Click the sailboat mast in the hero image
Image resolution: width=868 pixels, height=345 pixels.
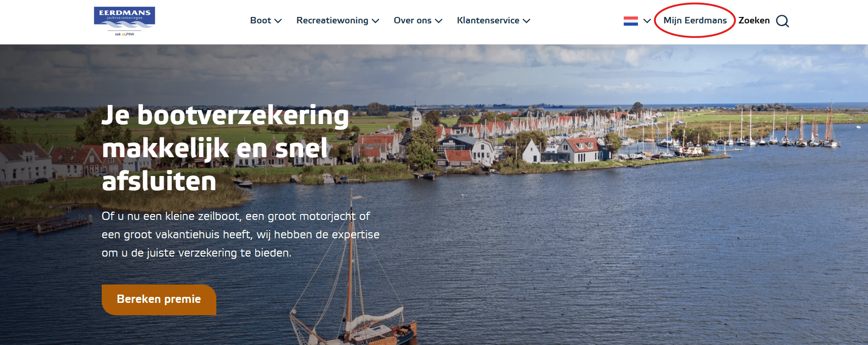click(x=352, y=266)
